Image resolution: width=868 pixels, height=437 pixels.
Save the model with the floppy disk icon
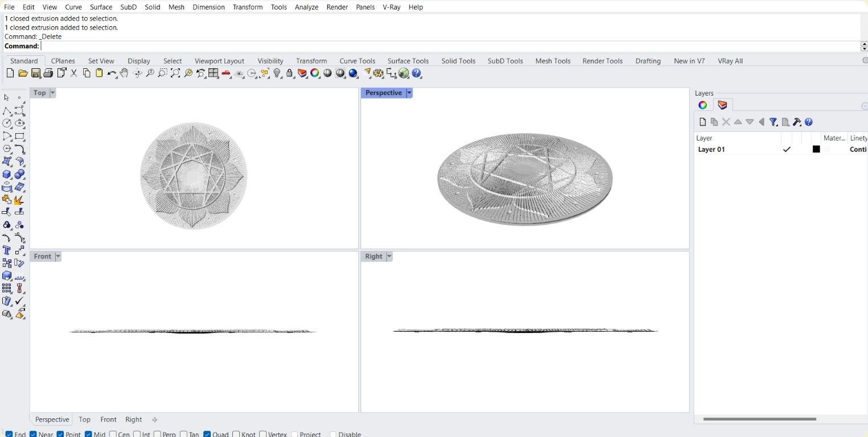36,73
